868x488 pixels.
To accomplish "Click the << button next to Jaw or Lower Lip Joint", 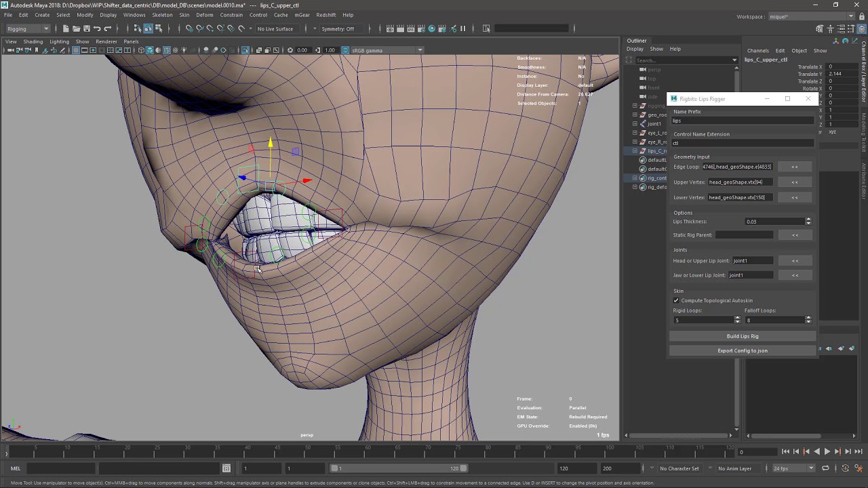I will click(795, 275).
